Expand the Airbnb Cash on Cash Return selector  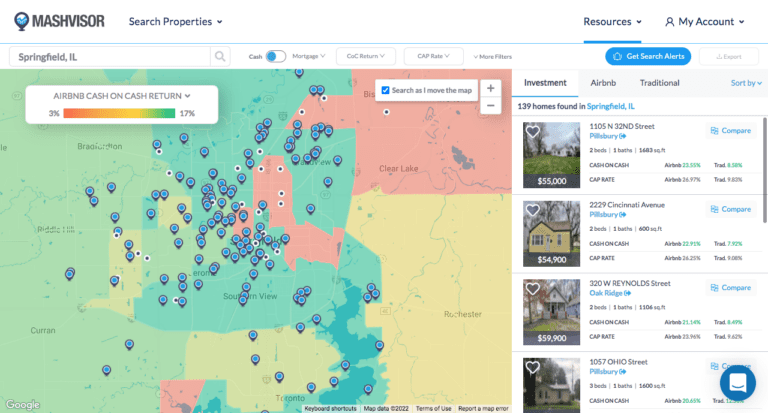click(x=121, y=96)
